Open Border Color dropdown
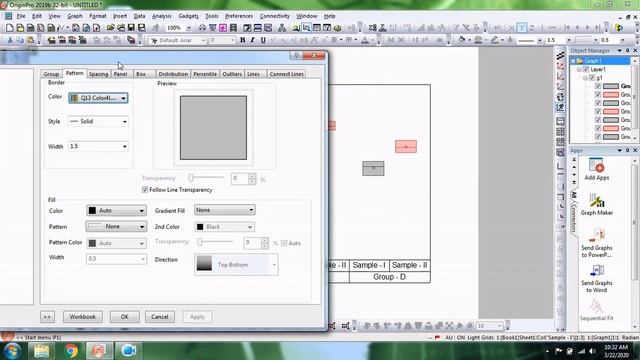This screenshot has width=640, height=360. [x=98, y=98]
